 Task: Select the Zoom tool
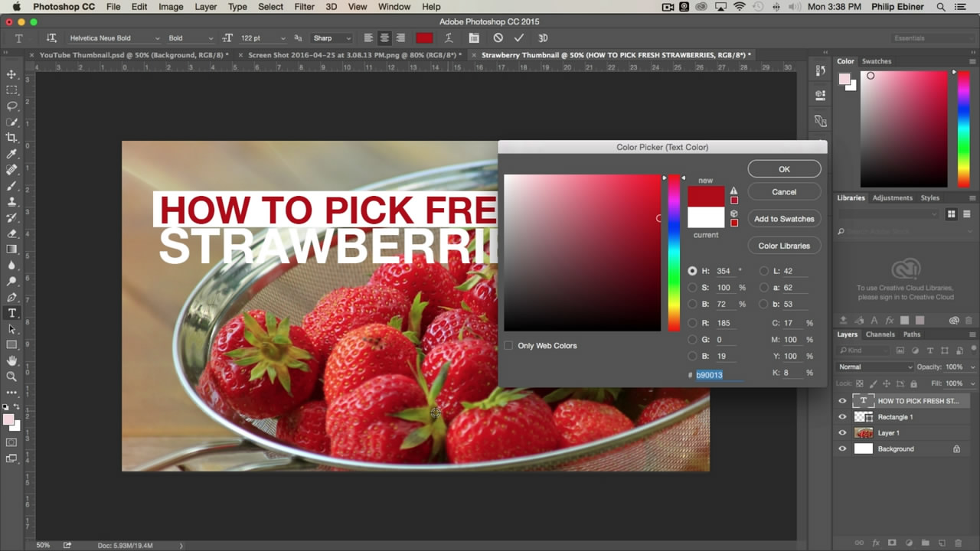point(11,377)
